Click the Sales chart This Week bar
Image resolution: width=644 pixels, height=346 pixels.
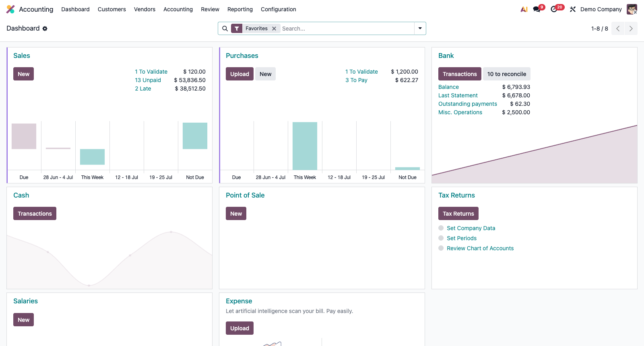92,157
